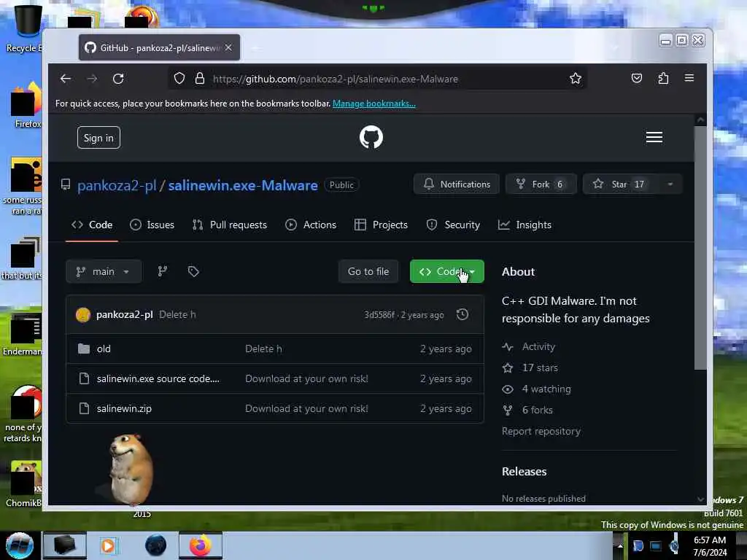Open the salinewin.exe source code file

tap(158, 378)
